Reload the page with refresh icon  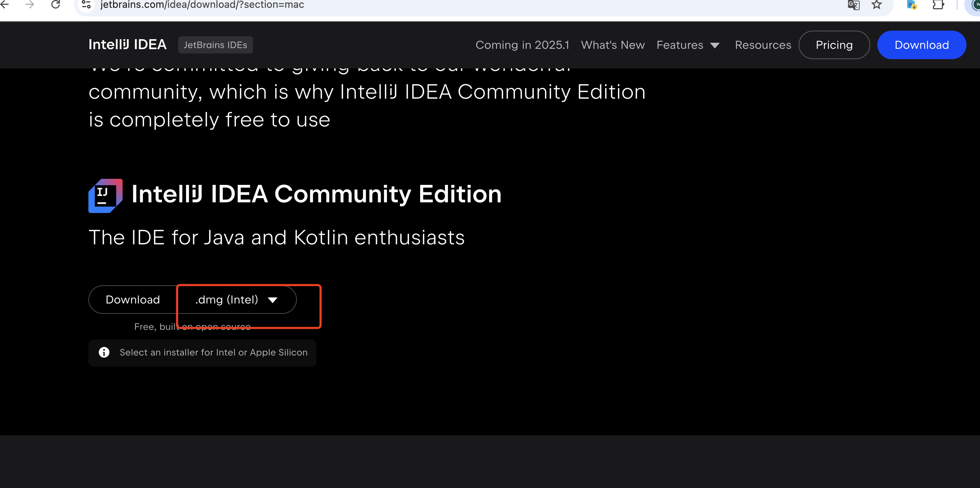pos(56,5)
